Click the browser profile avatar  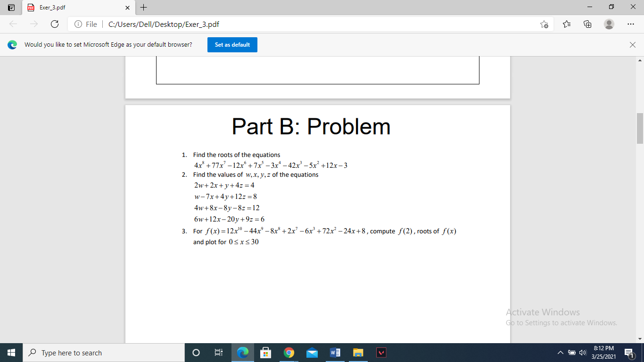(x=608, y=24)
